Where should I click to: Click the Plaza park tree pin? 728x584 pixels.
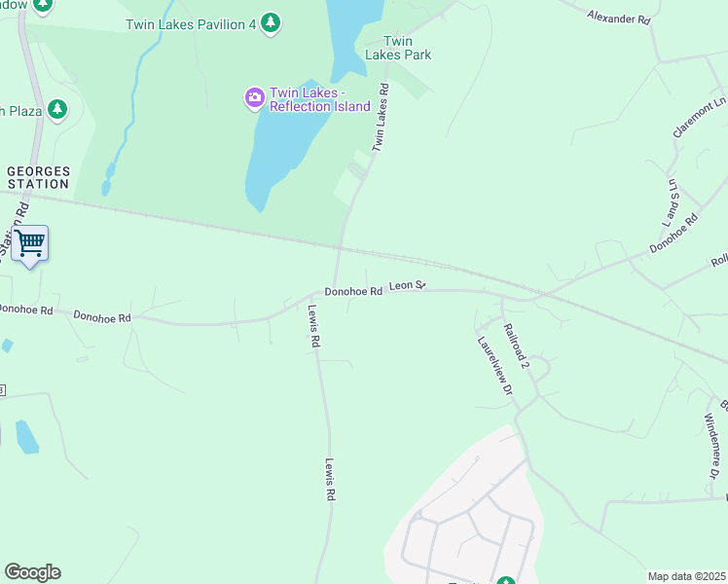[57, 111]
